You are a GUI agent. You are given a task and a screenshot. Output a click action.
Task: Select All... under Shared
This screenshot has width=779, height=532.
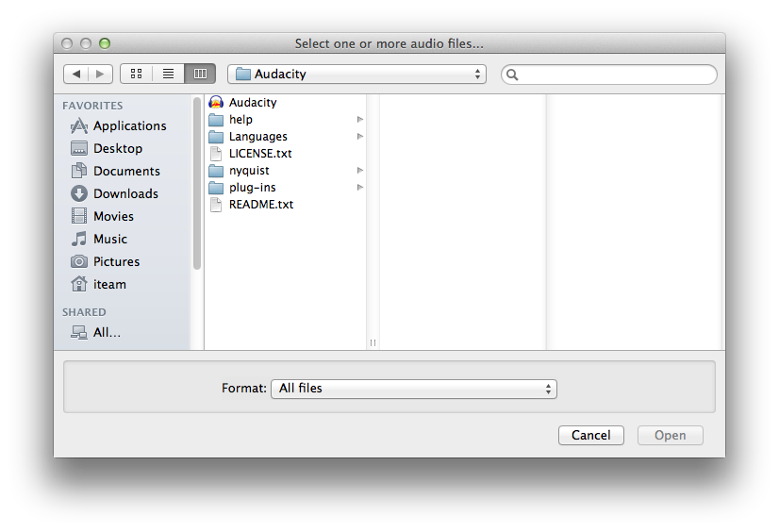[x=107, y=332]
